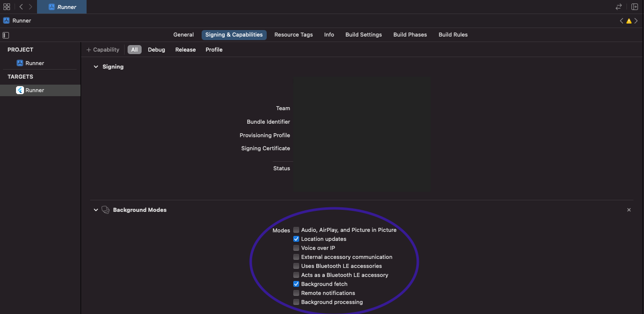Open the Resource Tags tab
Viewport: 644px width, 314px height.
(x=293, y=35)
